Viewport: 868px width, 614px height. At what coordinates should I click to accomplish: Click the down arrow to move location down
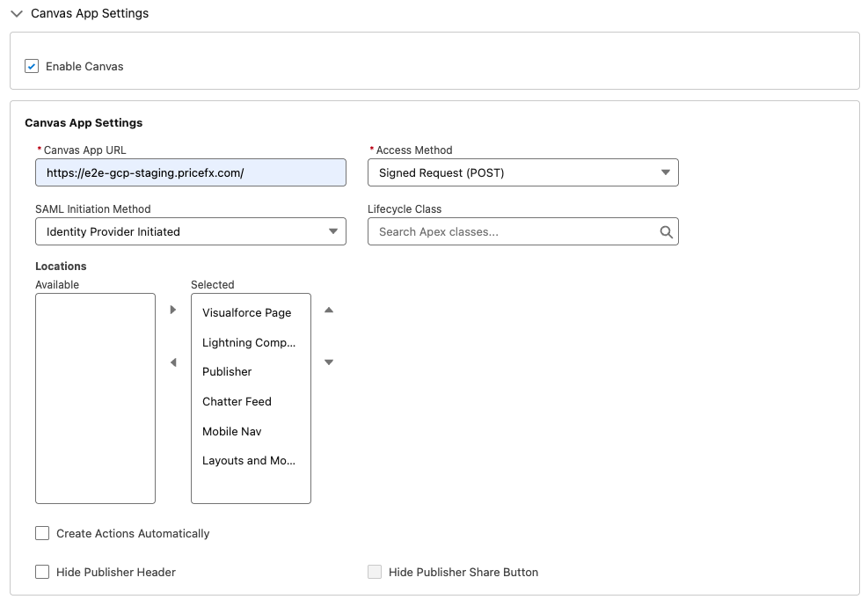pyautogui.click(x=329, y=362)
